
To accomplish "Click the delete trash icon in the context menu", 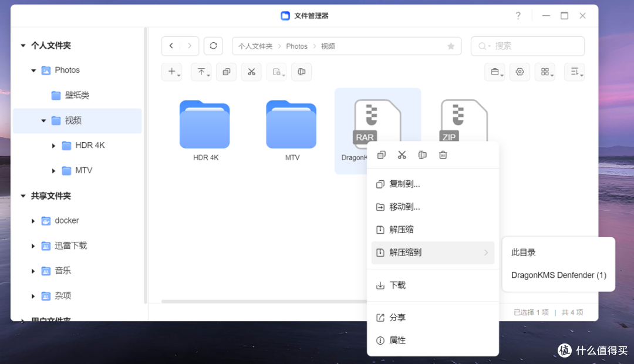I will 443,155.
